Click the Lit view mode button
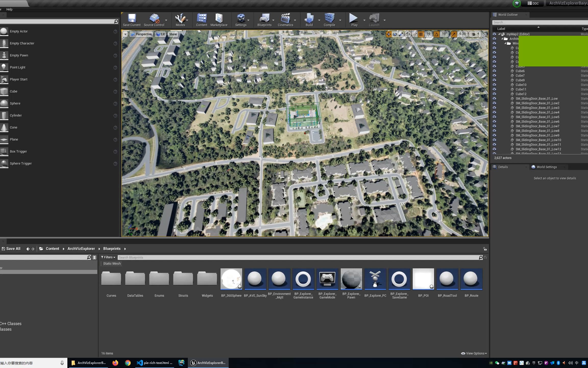588x368 pixels. (161, 34)
